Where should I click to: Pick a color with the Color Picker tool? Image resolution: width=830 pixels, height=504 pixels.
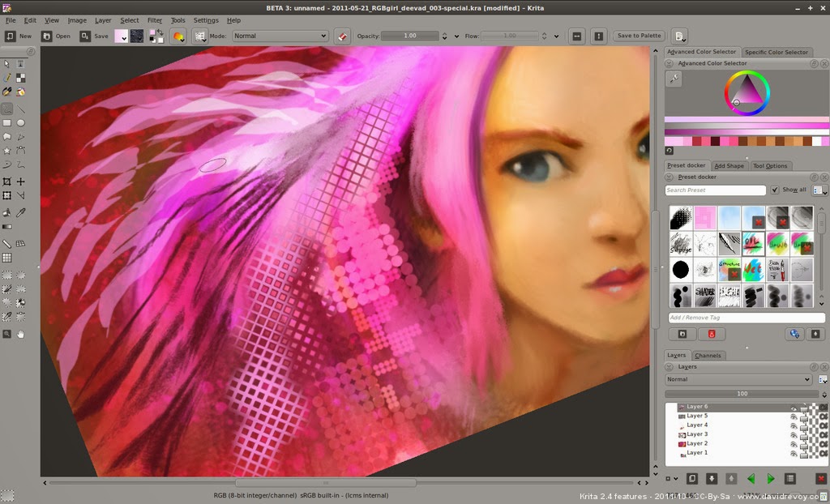pos(20,213)
